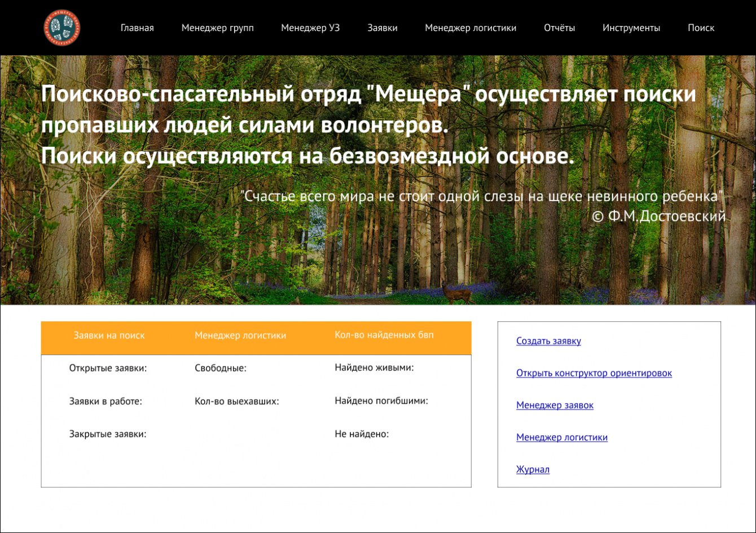Click Менеджер логистики in the top navbar
The height and width of the screenshot is (533, 756).
(x=471, y=28)
